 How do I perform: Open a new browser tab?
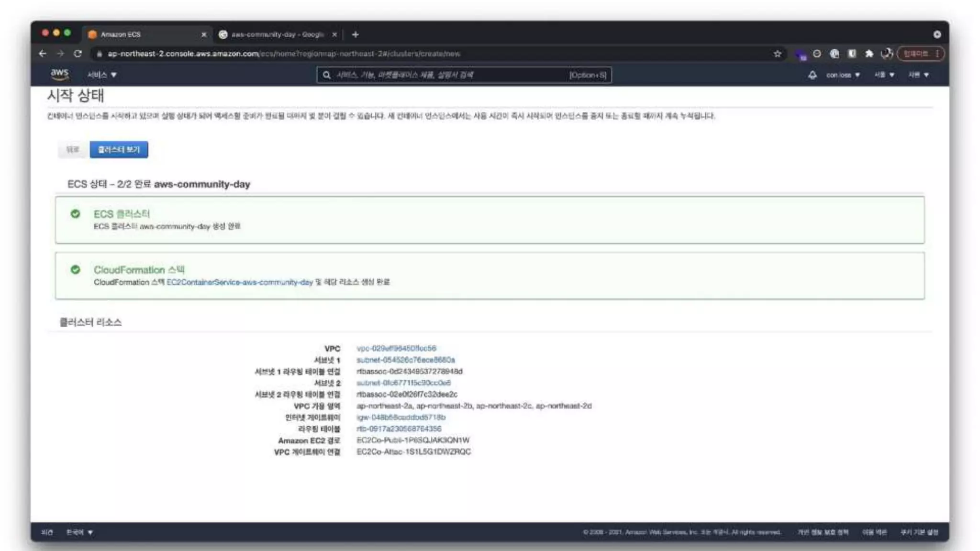coord(355,34)
